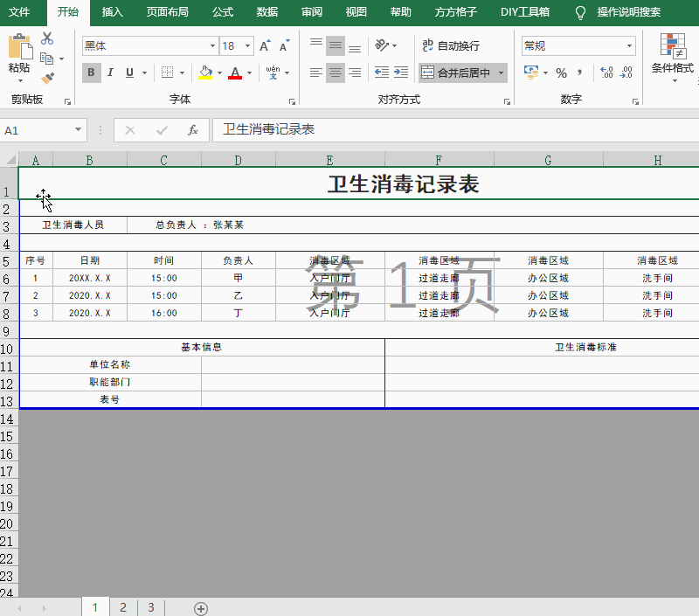Expand the Underline style arrow

(144, 73)
